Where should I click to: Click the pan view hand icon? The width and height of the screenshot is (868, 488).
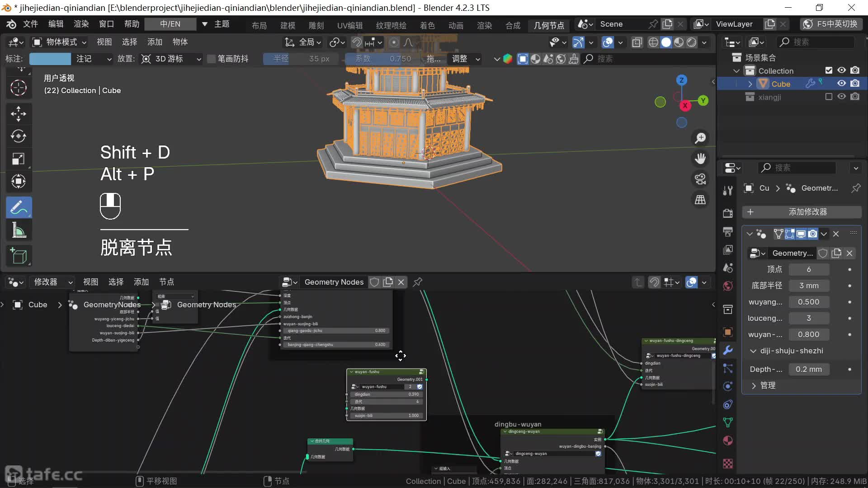tap(700, 159)
